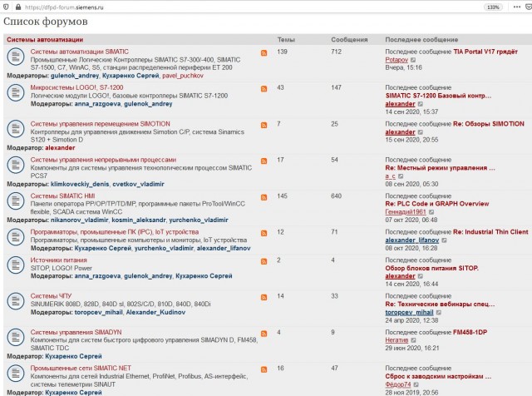Open last post SIMATIC S7-1200 Базовый контр…
The height and width of the screenshot is (396, 532).
pyautogui.click(x=438, y=96)
